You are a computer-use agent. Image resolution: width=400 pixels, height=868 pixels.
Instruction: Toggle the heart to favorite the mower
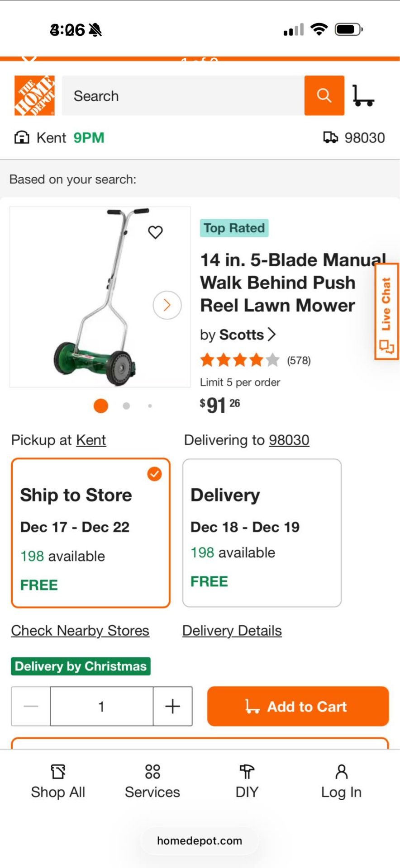click(156, 232)
